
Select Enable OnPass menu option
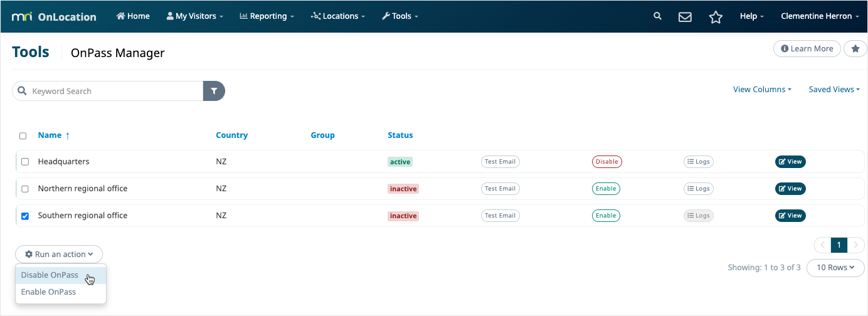(49, 292)
